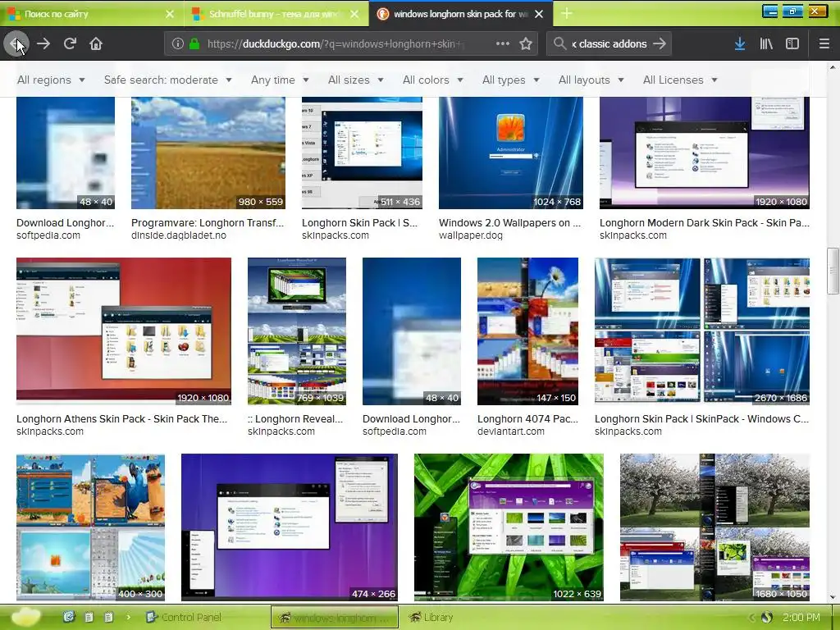The height and width of the screenshot is (630, 840).
Task: Open the All colors filter
Action: (x=433, y=80)
